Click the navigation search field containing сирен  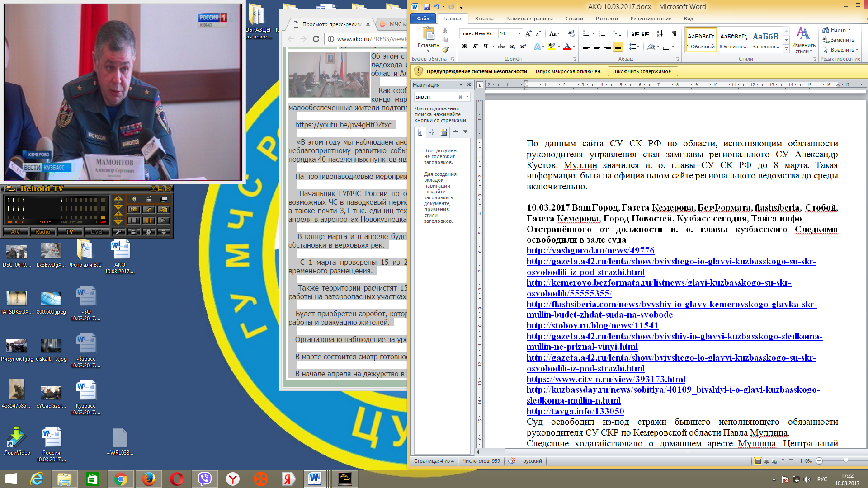[436, 97]
